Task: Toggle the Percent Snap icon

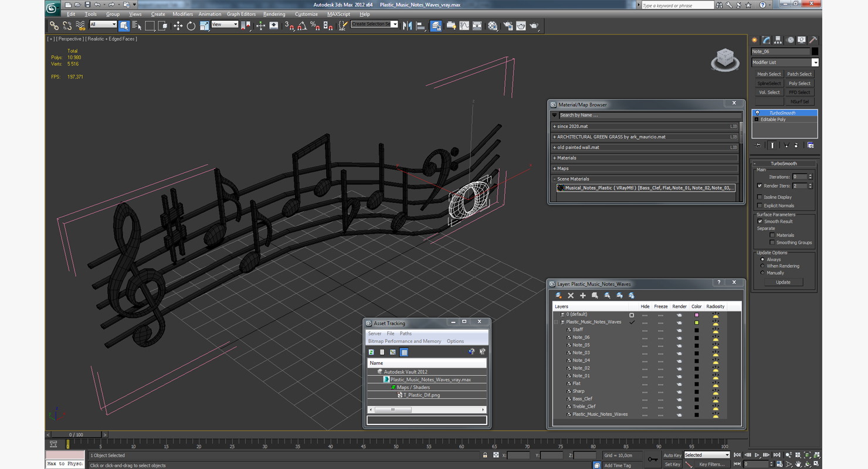Action: click(x=315, y=26)
